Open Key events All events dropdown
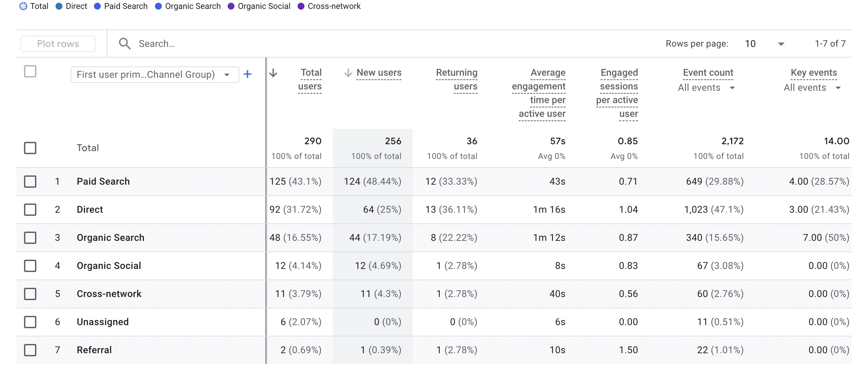 click(x=812, y=88)
